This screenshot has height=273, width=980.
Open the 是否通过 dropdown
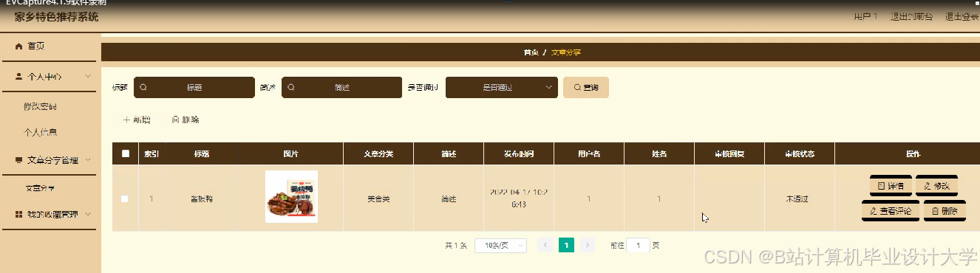pos(502,87)
